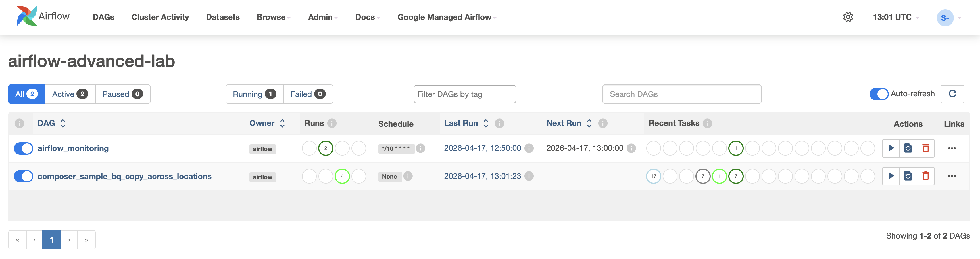Delete the composer_sample_bq_copy_across_locations DAG
The image size is (980, 259).
pyautogui.click(x=925, y=176)
